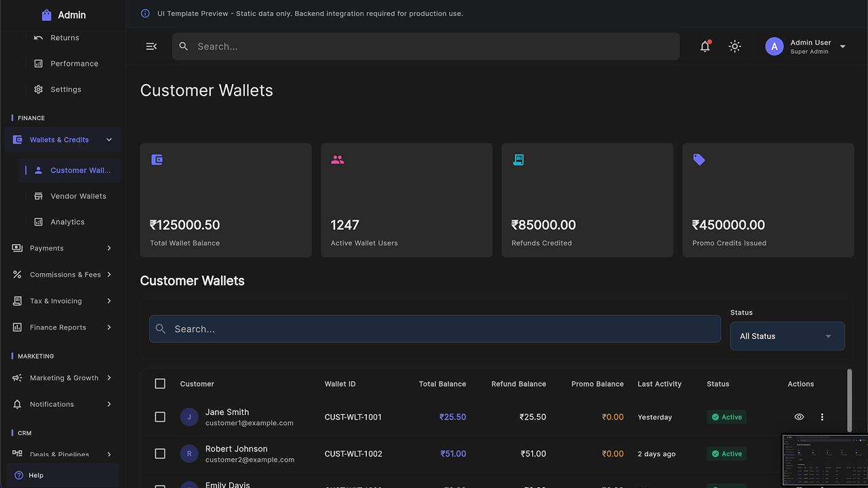Sort by the Customer column header
The width and height of the screenshot is (868, 488).
point(197,384)
